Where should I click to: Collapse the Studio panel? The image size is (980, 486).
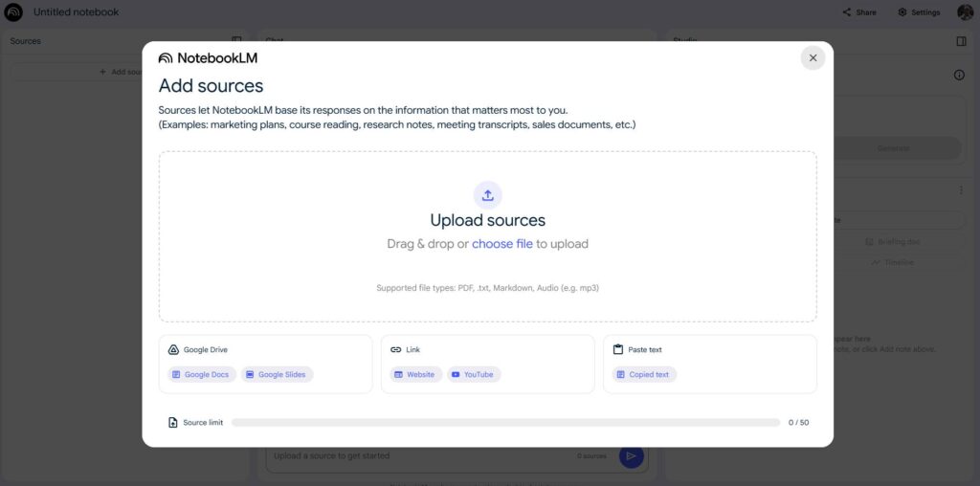pyautogui.click(x=961, y=41)
